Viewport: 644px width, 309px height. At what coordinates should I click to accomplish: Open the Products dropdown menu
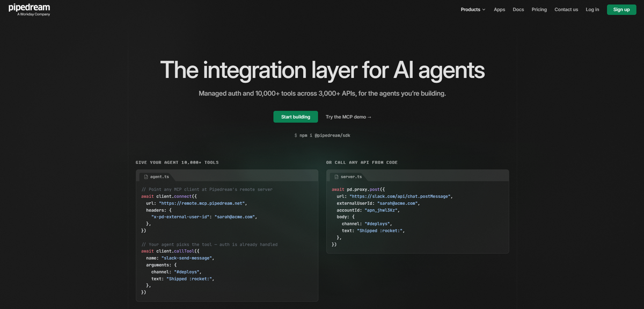pyautogui.click(x=473, y=10)
